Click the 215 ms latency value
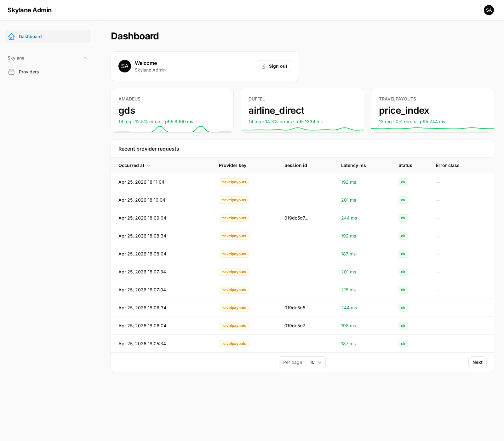The image size is (504, 441). coord(348,290)
